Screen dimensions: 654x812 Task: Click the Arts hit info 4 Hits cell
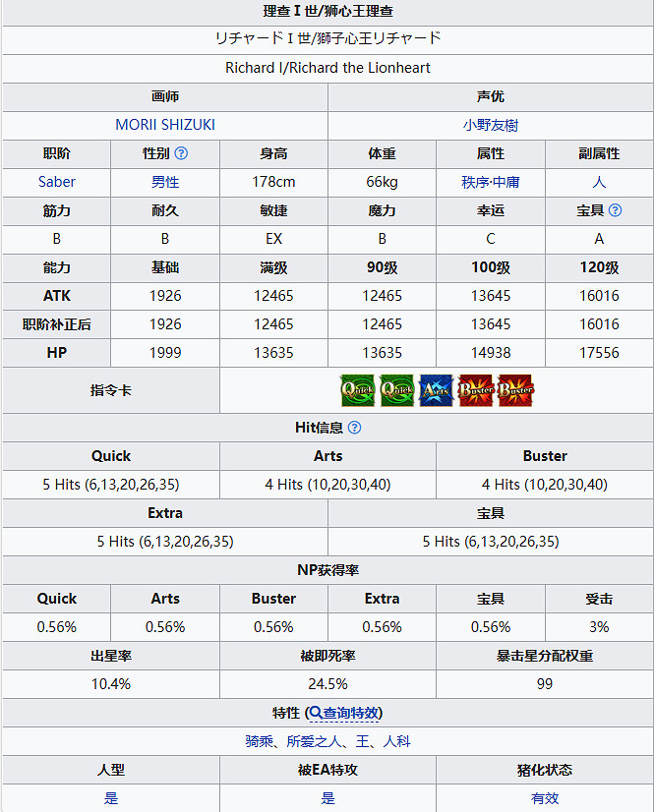(328, 485)
